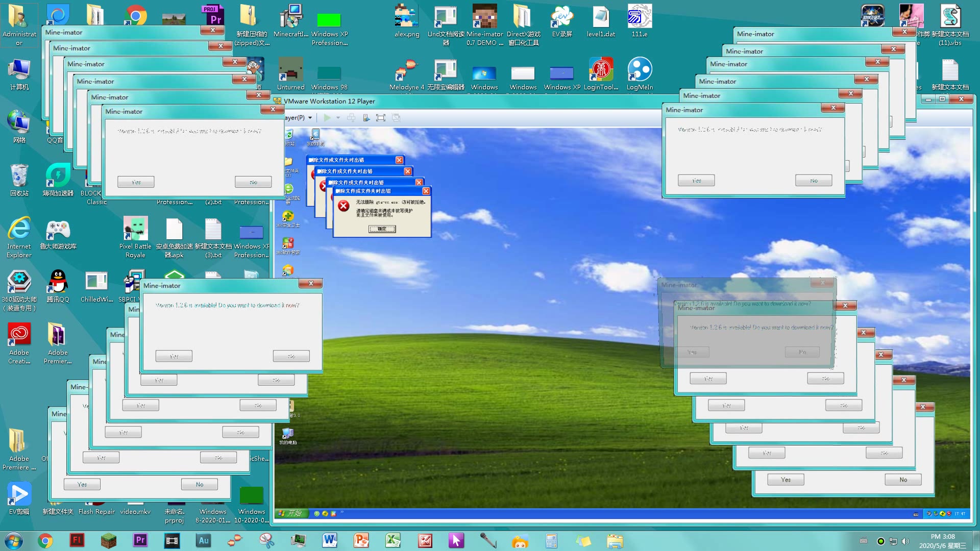Viewport: 980px width, 551px height.
Task: Launch Microsoft Word from the taskbar
Action: click(x=330, y=540)
